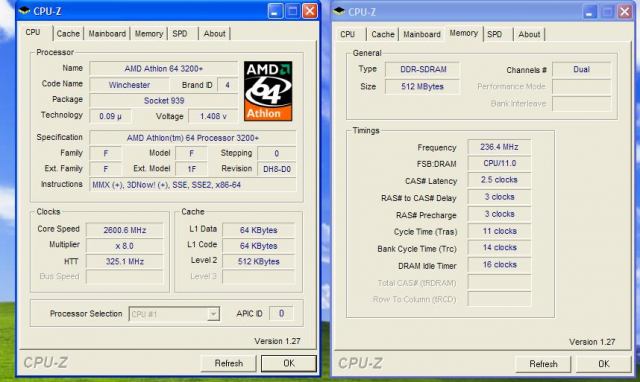Click OK button in left window
Screen dimensions: 640x382
[x=289, y=363]
